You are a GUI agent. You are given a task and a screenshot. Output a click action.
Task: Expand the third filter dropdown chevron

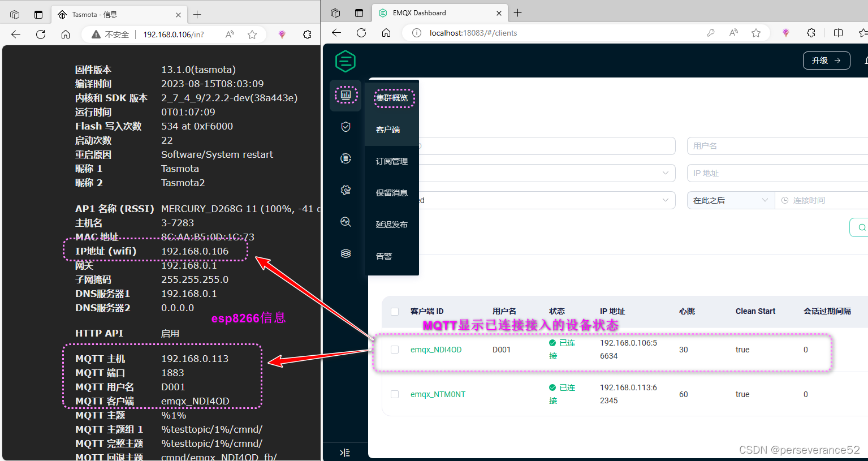pyautogui.click(x=666, y=200)
